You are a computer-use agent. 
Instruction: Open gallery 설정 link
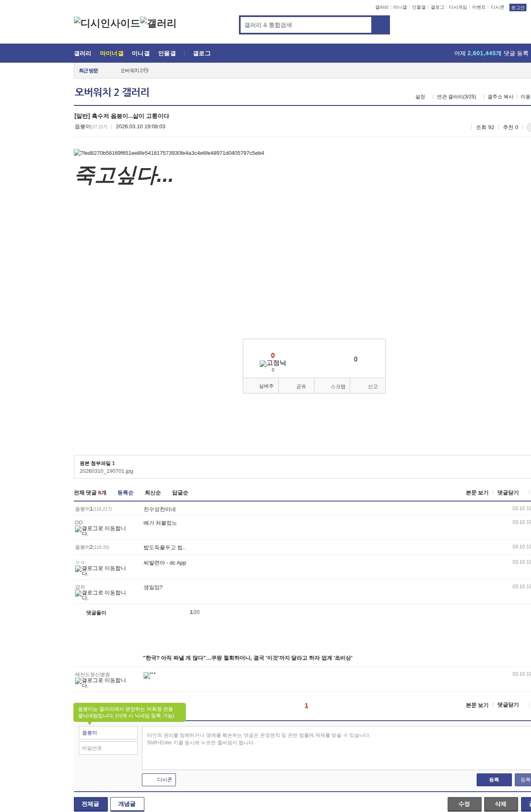[420, 97]
